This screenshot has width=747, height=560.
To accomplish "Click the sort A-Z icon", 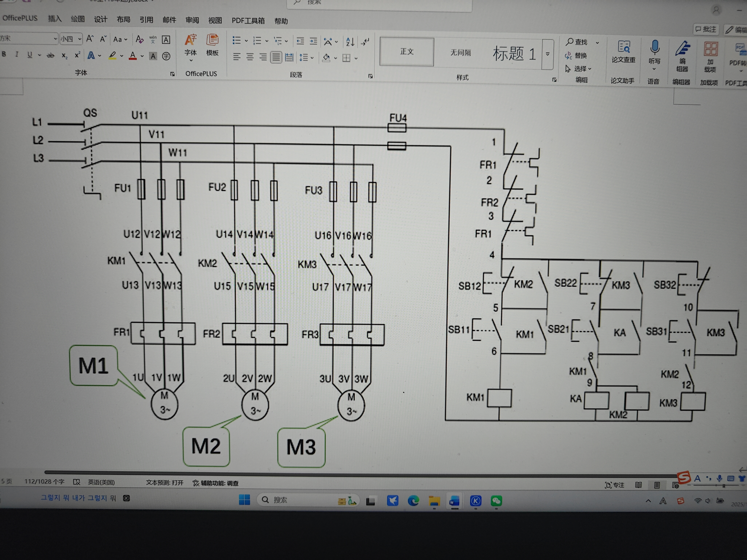I will (x=350, y=42).
